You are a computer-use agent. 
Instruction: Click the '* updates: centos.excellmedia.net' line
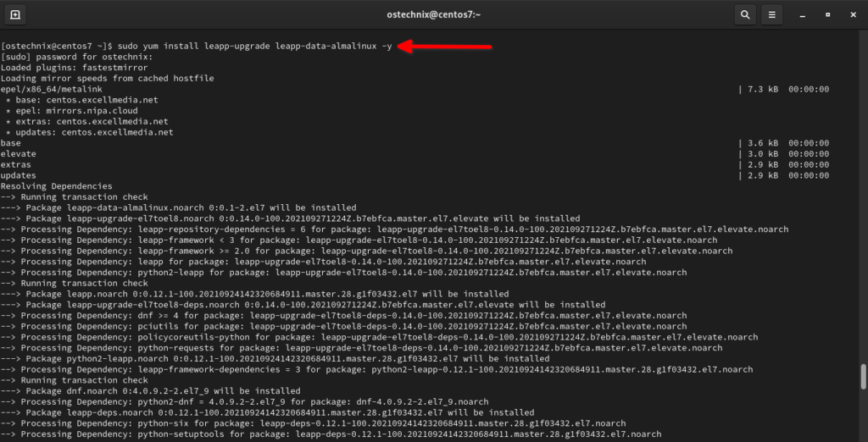click(89, 132)
